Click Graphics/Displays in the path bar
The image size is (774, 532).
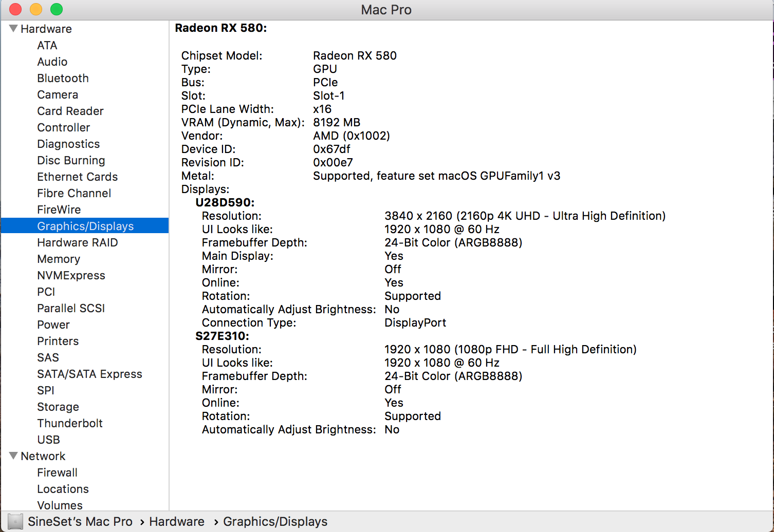[x=275, y=521]
